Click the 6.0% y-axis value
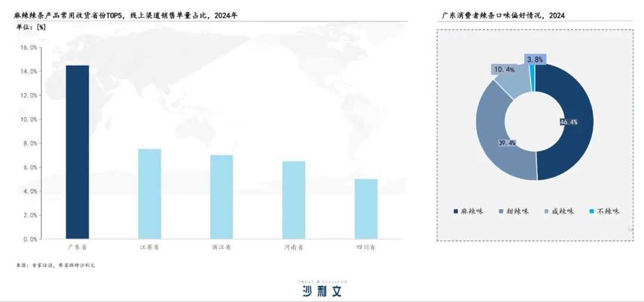 click(30, 167)
